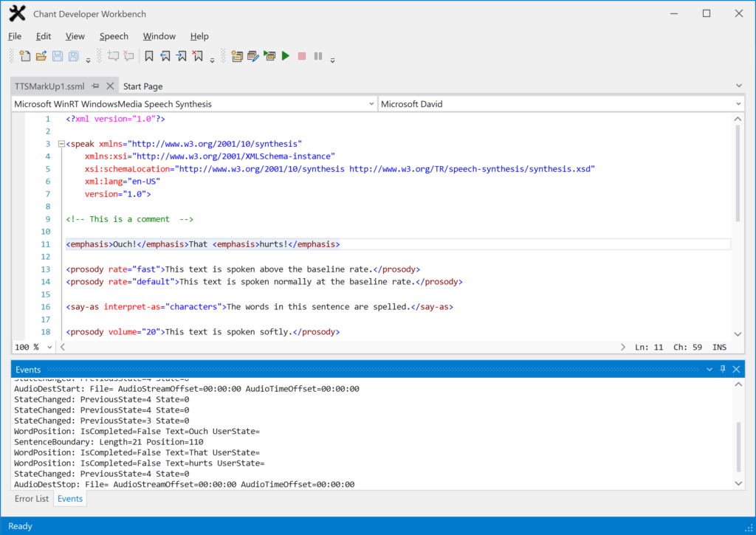
Task: Click the Open File folder icon
Action: [x=41, y=56]
